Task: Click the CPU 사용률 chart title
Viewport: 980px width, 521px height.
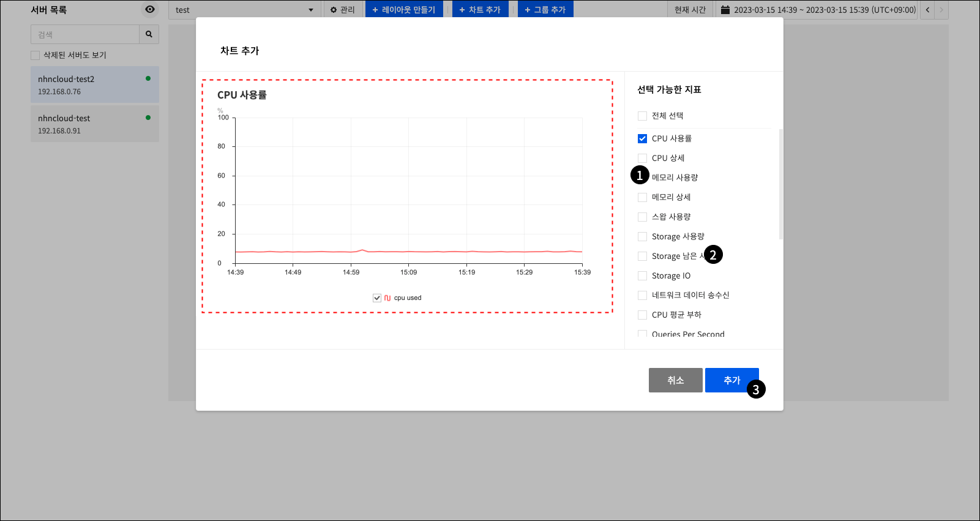Action: click(x=242, y=95)
